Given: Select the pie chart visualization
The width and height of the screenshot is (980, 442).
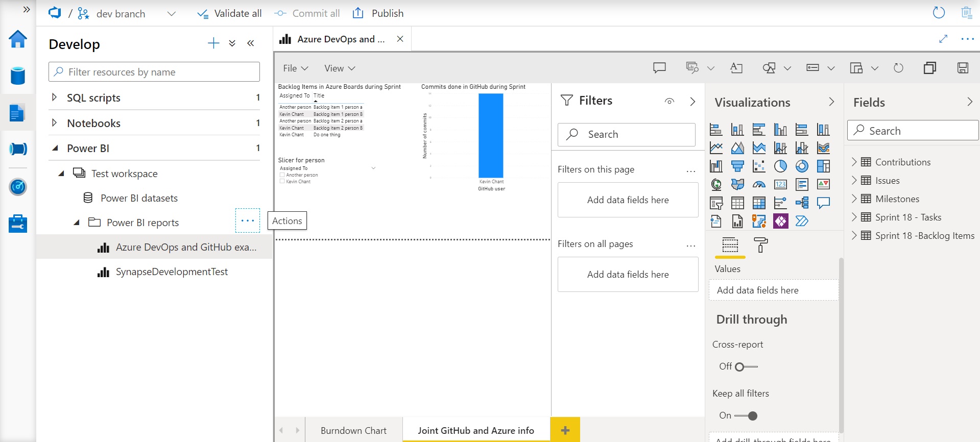Looking at the screenshot, I should click(780, 166).
